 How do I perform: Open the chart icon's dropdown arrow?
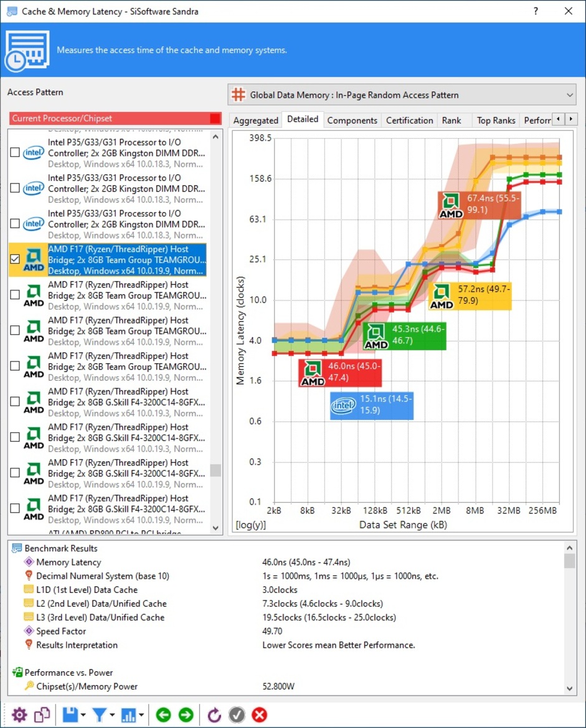click(141, 715)
